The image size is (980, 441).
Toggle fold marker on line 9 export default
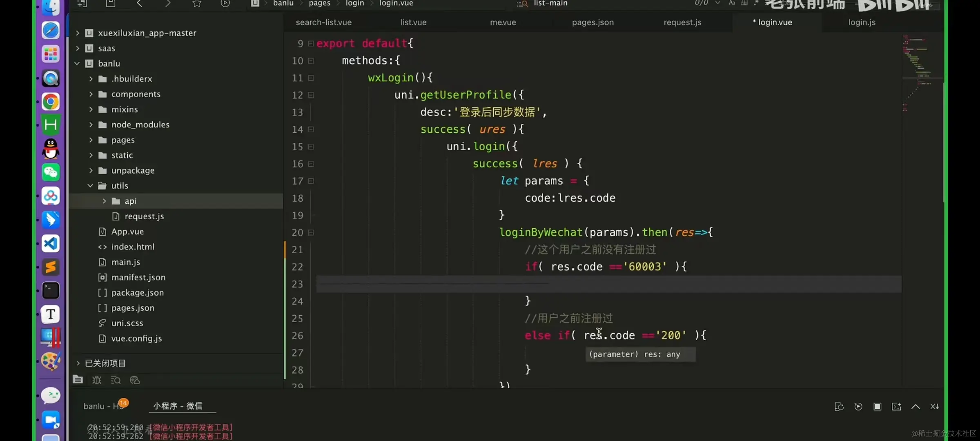pyautogui.click(x=311, y=43)
